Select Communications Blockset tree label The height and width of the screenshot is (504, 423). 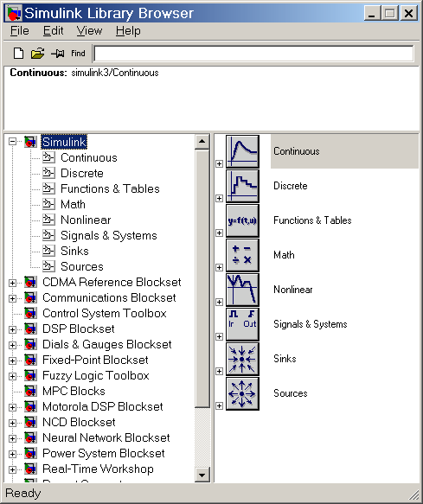click(109, 298)
